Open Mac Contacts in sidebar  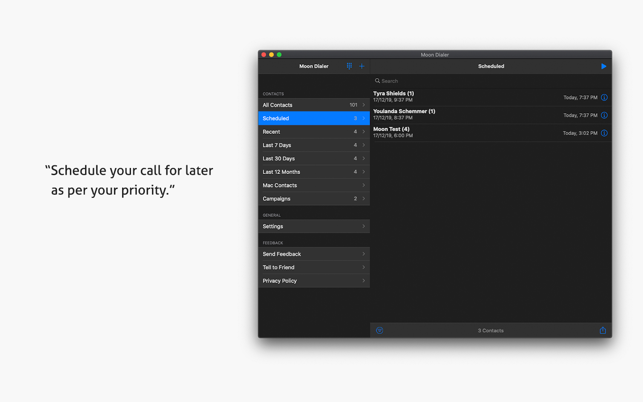click(314, 185)
